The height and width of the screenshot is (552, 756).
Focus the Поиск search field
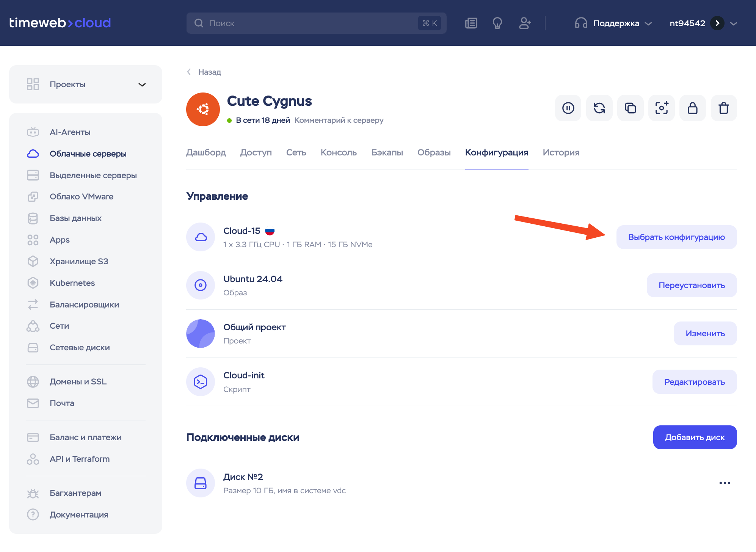311,23
